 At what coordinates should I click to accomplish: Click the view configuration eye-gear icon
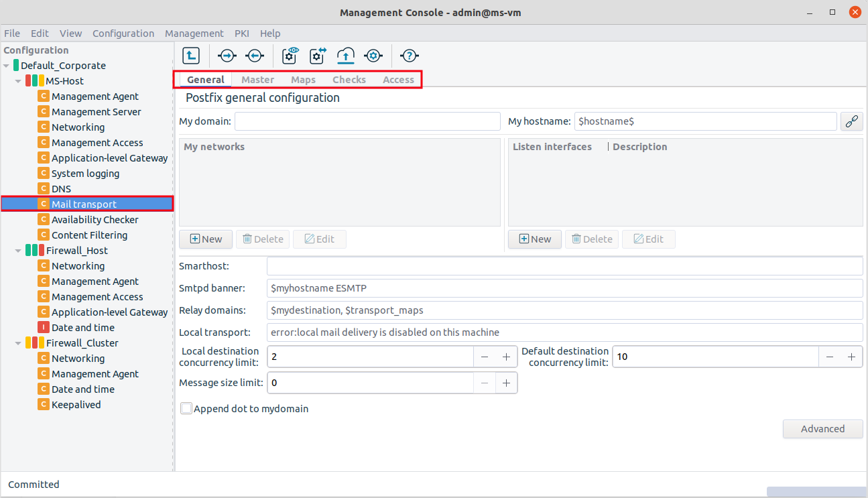(290, 56)
